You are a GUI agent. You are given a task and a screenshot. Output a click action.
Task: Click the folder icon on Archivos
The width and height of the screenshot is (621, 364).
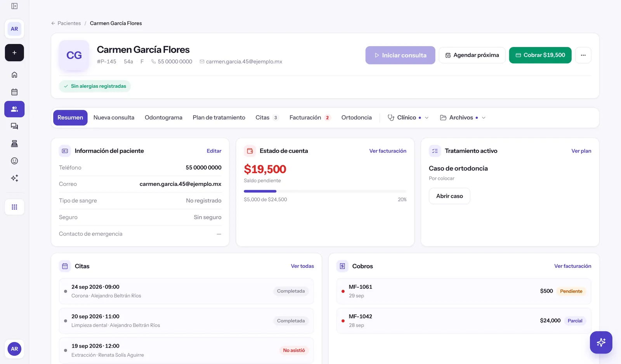pyautogui.click(x=443, y=118)
